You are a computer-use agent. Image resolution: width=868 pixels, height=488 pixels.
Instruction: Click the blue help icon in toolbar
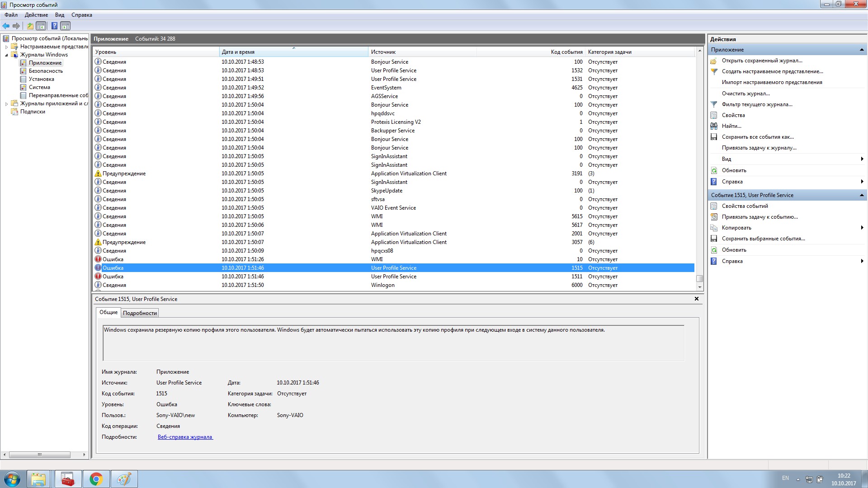54,26
